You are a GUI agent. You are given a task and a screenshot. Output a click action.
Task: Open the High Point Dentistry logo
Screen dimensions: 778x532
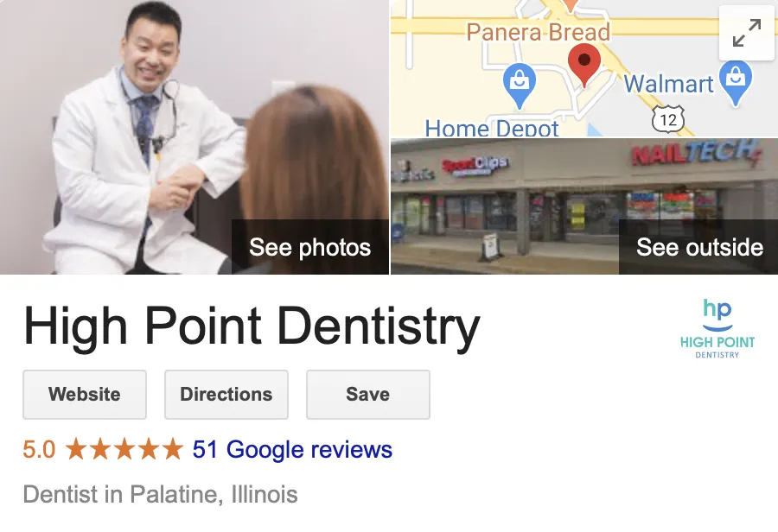click(717, 329)
